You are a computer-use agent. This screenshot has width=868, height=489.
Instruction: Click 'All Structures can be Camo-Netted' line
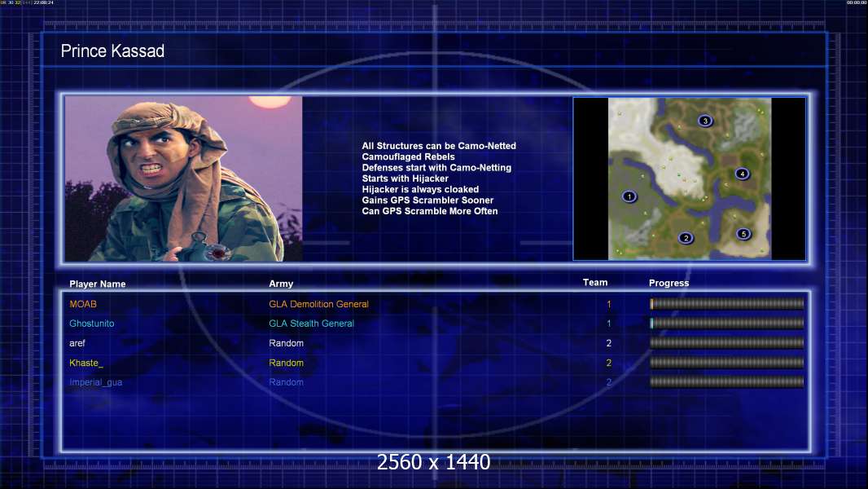click(439, 146)
